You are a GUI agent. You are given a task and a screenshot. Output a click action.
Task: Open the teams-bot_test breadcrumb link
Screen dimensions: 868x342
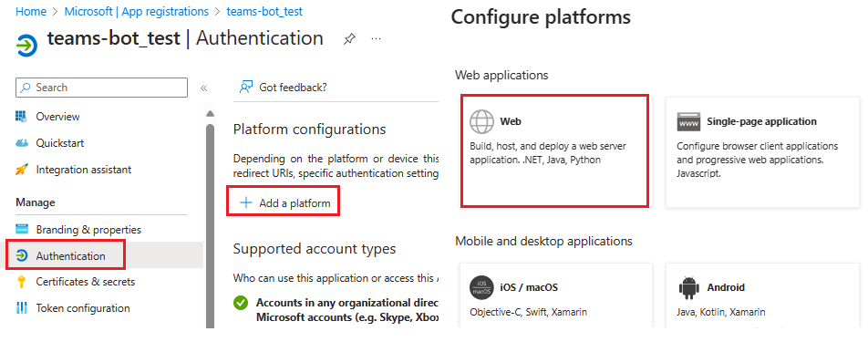pyautogui.click(x=264, y=11)
